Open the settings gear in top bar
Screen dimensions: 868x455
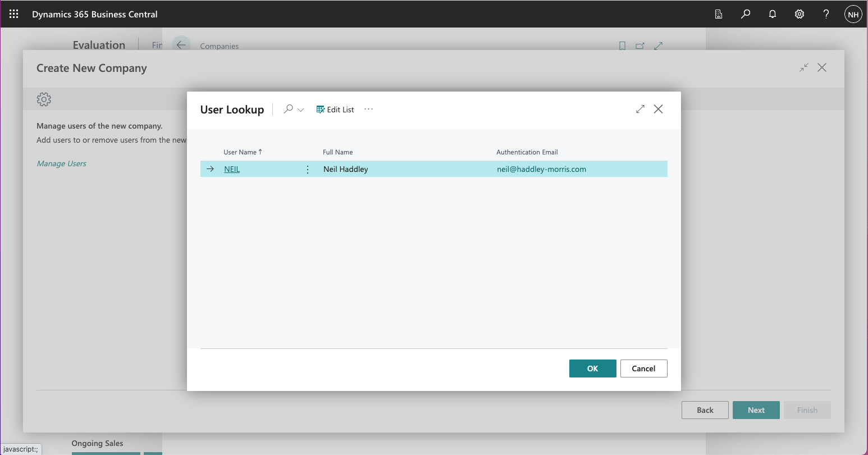(x=800, y=14)
